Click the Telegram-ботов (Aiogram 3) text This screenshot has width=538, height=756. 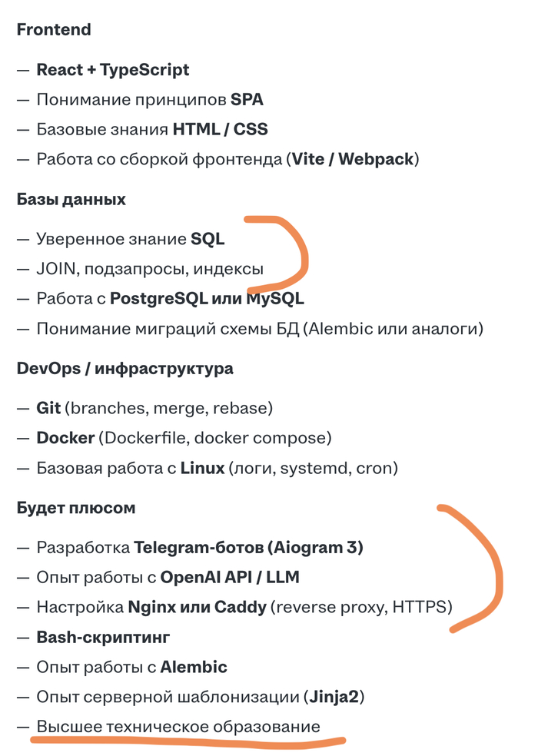248,548
